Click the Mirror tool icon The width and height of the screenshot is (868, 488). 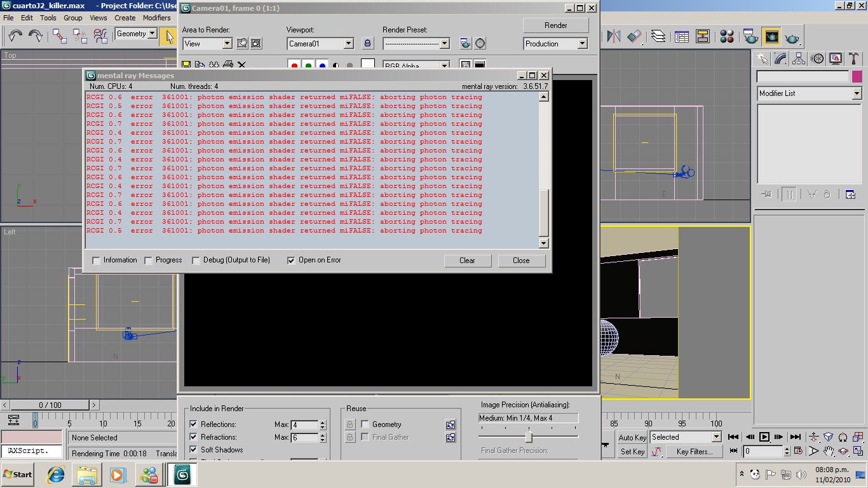(614, 36)
